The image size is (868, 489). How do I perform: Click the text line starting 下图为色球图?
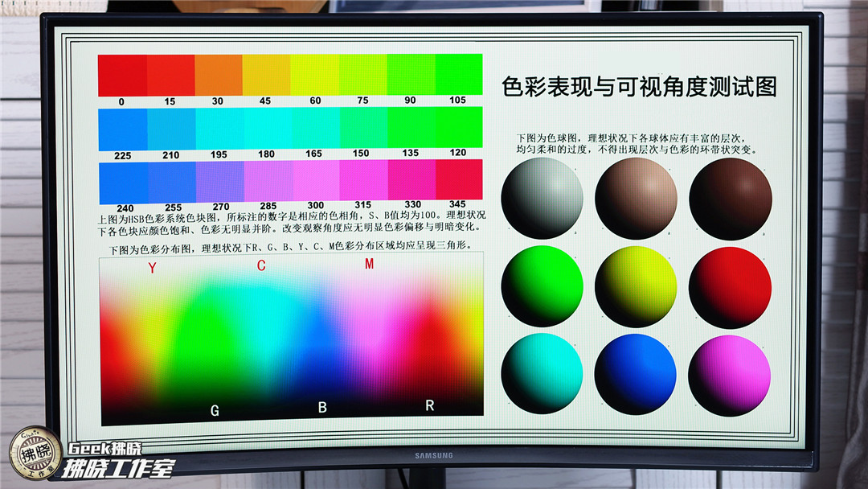point(631,138)
